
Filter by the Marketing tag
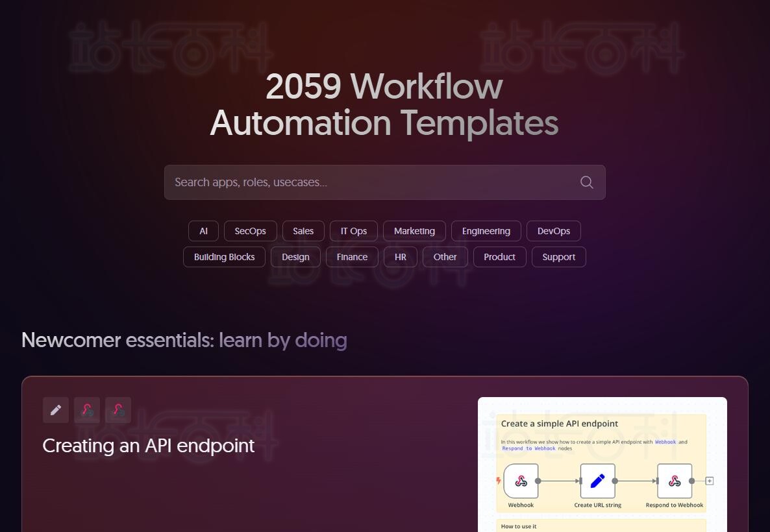pos(414,231)
